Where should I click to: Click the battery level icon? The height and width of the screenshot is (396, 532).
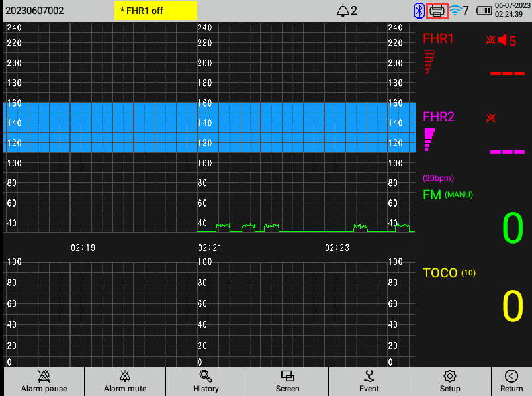(x=484, y=11)
